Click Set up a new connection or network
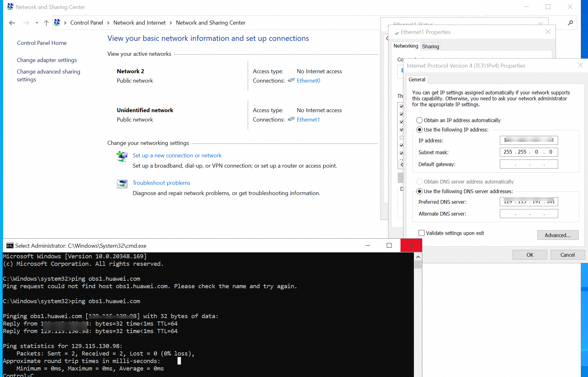This screenshot has width=588, height=377. coord(177,155)
